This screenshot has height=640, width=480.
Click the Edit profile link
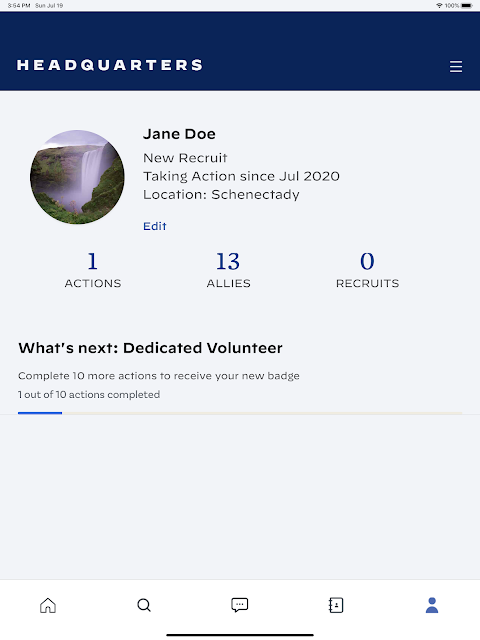155,226
